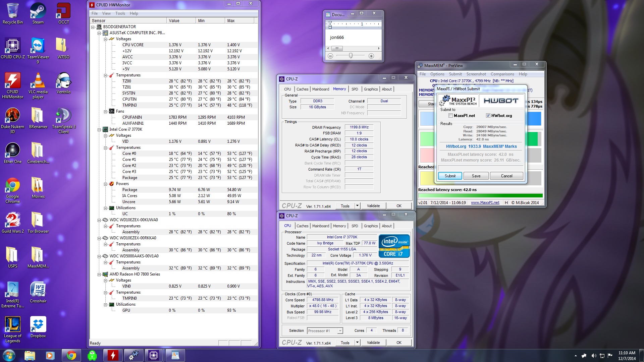Uncheck the HWbot.org submit checkbox
644x362 pixels.
[488, 116]
